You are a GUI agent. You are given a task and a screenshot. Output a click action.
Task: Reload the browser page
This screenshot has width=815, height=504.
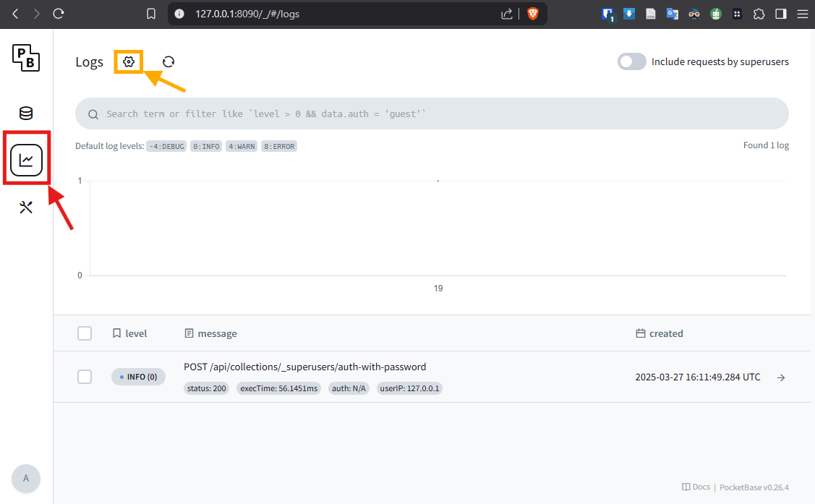pos(58,14)
